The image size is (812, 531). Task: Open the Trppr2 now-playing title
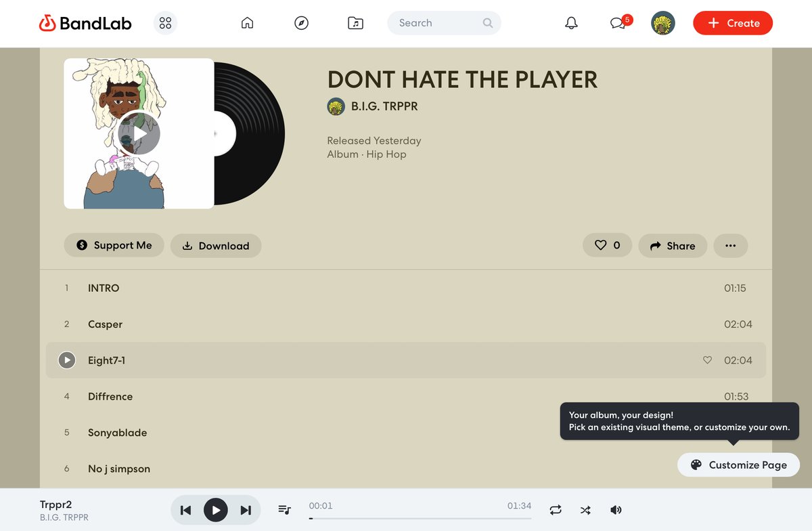pos(56,505)
